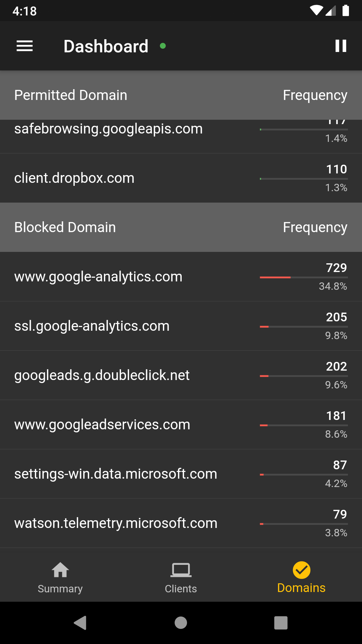Switch to the Summary tab label
The width and height of the screenshot is (362, 644).
tap(60, 589)
